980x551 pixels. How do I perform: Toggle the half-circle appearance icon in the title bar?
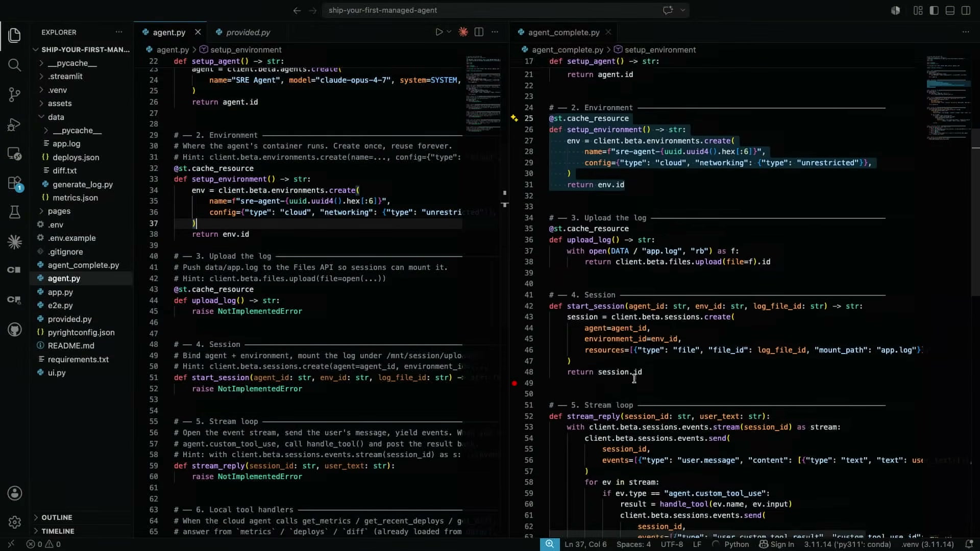click(895, 10)
